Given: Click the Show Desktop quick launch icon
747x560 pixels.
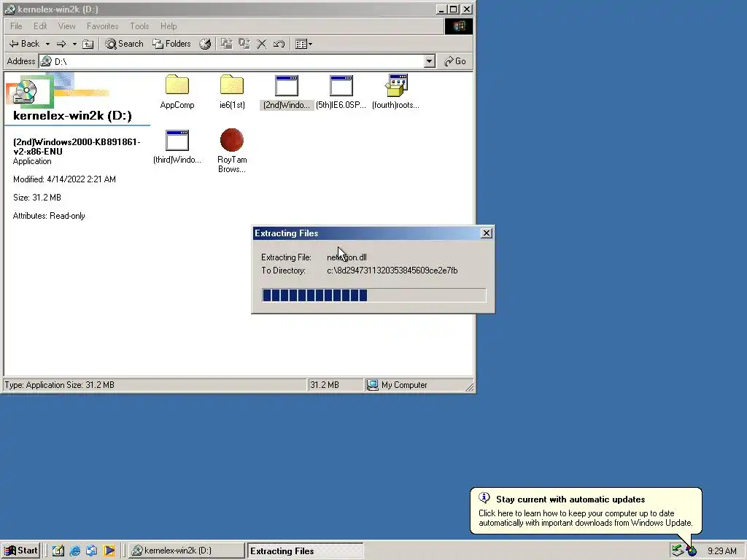Looking at the screenshot, I should click(58, 551).
